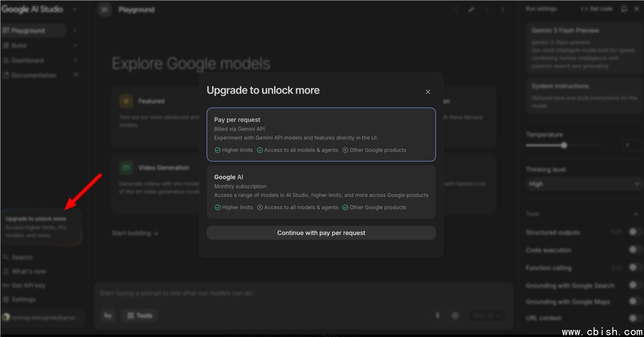Select the Google AI monthly subscription plan

321,192
